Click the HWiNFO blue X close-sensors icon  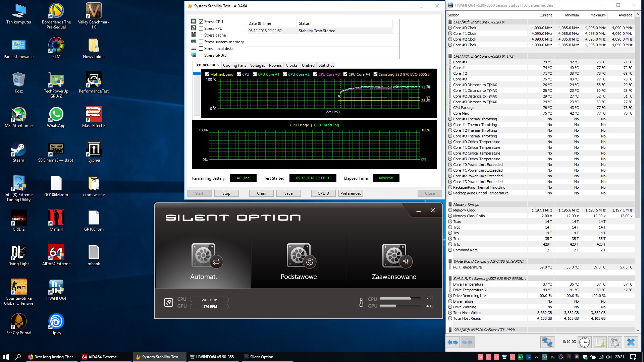(x=631, y=342)
